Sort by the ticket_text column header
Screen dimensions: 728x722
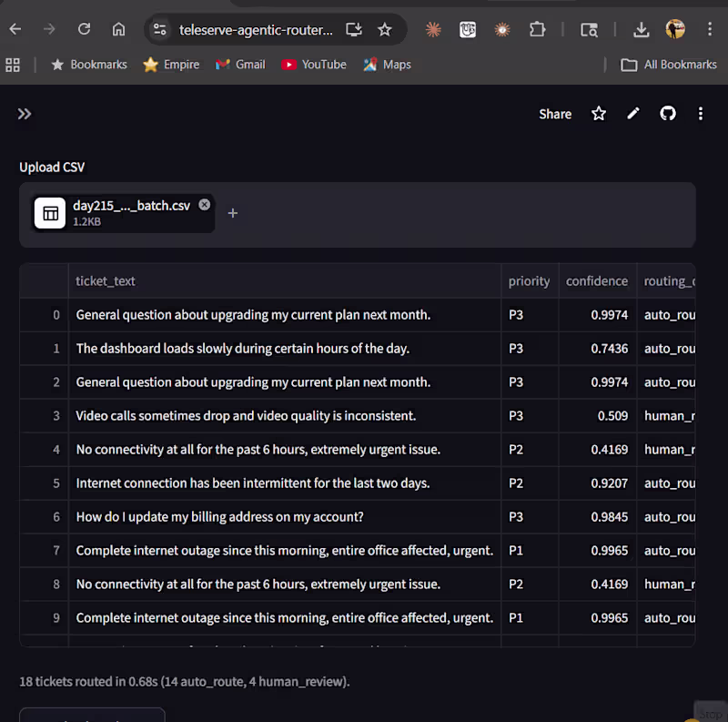(x=285, y=281)
